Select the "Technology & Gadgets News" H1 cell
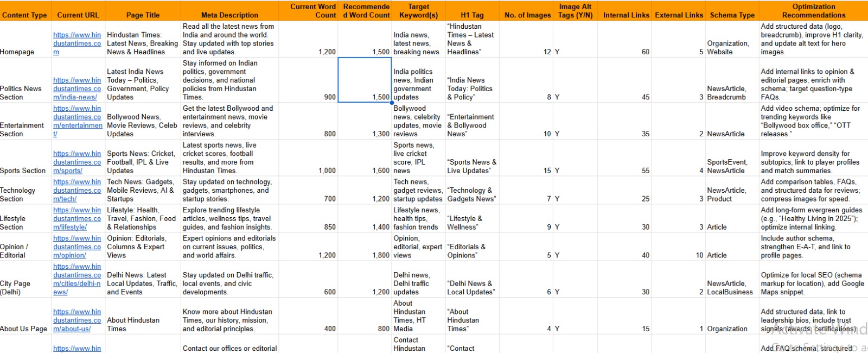 [471, 194]
